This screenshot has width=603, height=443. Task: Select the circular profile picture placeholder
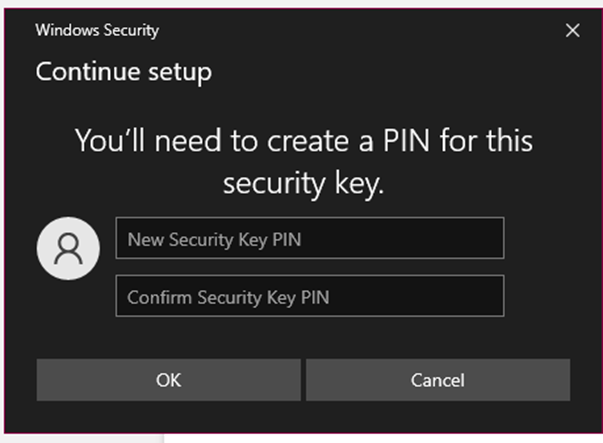tap(68, 248)
